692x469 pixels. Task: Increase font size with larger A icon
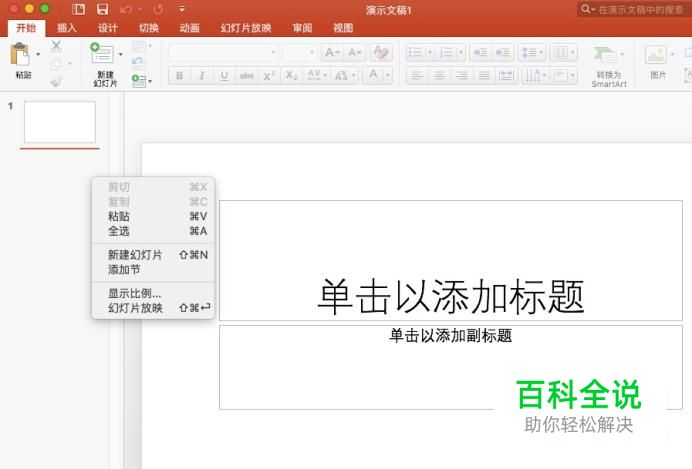(x=332, y=53)
